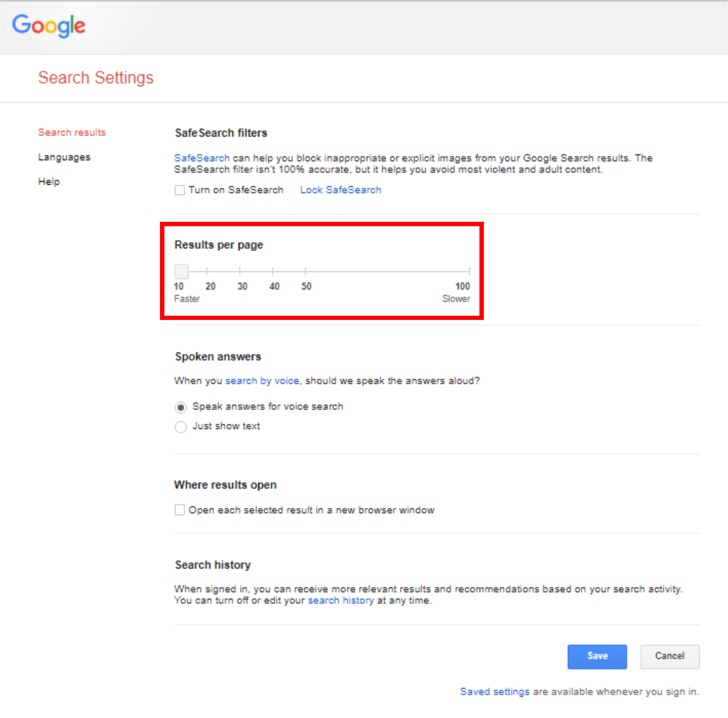The image size is (728, 718).
Task: Open the Saved settings link
Action: tap(494, 692)
